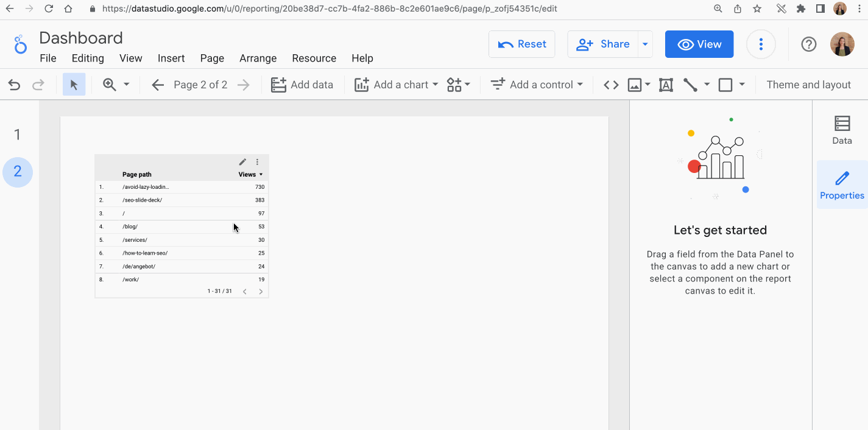Click the pencil edit icon above the table
This screenshot has width=868, height=430.
coord(242,162)
